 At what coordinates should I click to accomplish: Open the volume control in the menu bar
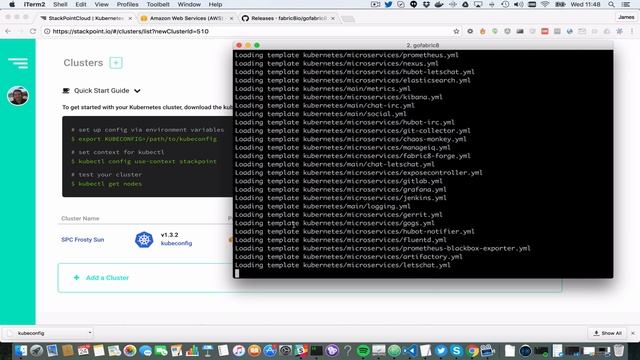tap(518, 4)
